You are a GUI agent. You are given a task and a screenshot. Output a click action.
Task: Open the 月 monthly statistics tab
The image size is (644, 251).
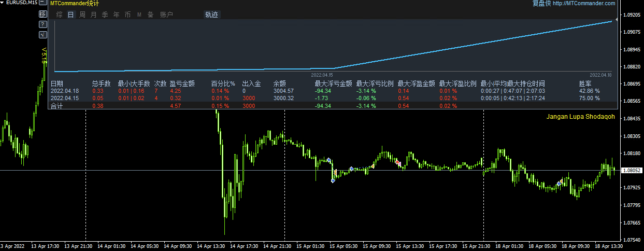coord(94,15)
